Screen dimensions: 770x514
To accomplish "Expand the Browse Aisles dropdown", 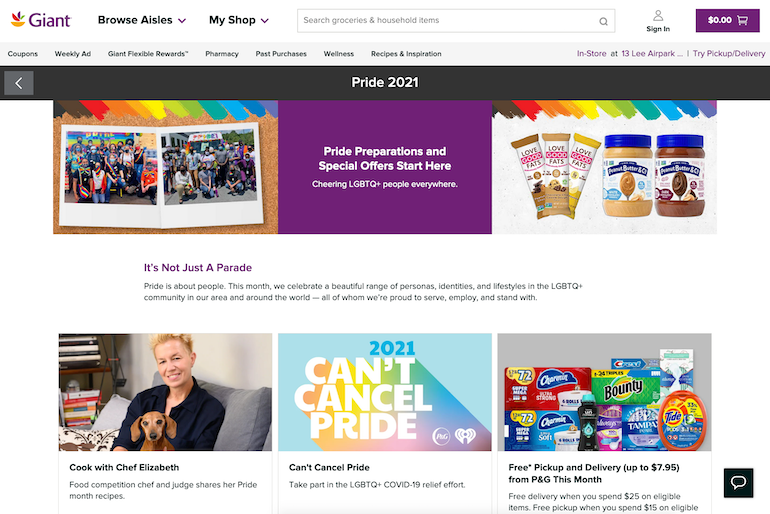I will coord(141,20).
